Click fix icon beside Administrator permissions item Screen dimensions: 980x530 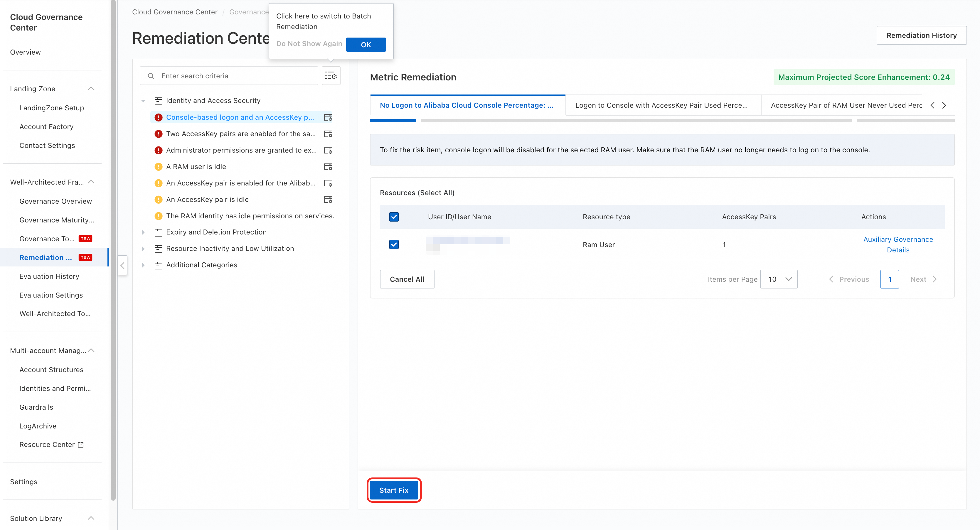click(328, 150)
